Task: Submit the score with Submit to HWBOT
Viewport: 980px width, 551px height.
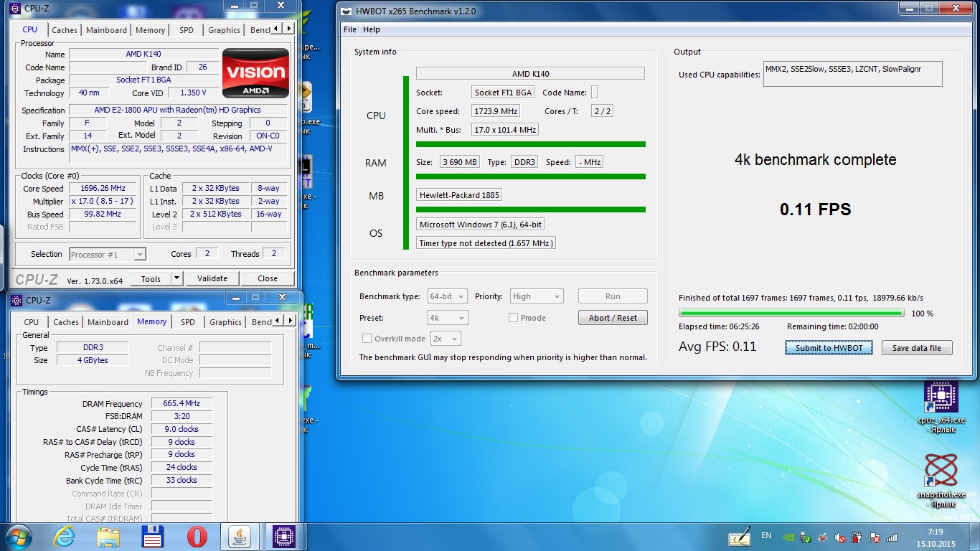Action: 829,348
